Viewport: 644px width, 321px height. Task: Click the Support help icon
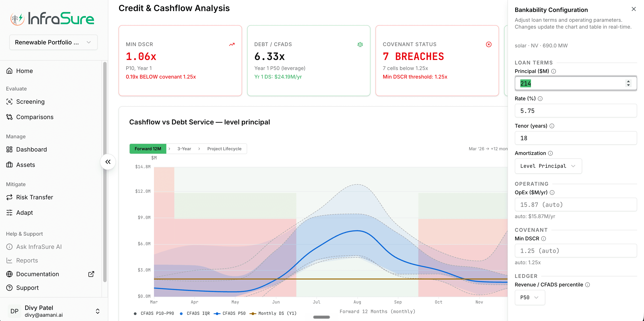[9, 288]
